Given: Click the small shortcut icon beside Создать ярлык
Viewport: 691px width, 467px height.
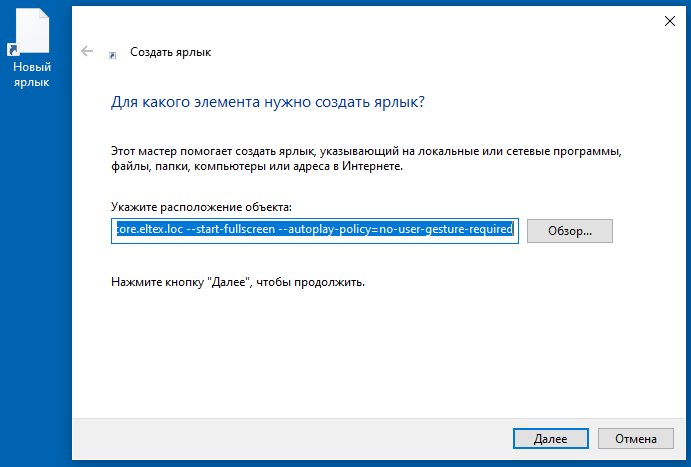Looking at the screenshot, I should click(113, 53).
